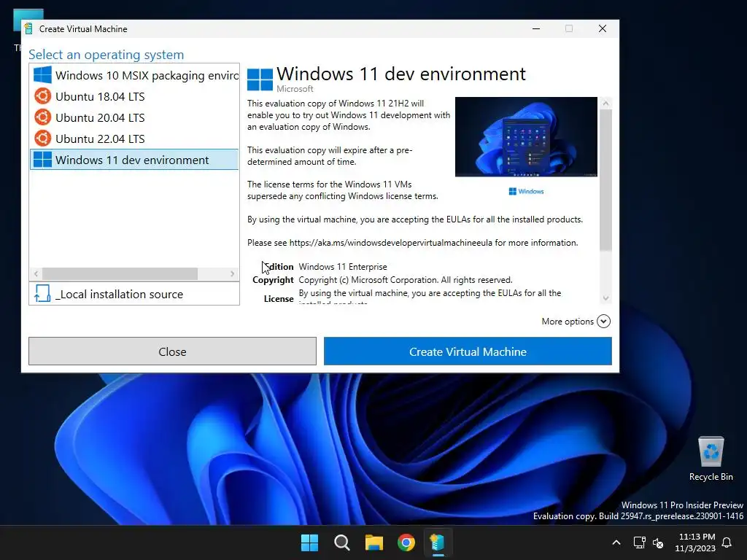The height and width of the screenshot is (560, 747).
Task: Click the Close button
Action: [x=172, y=351]
